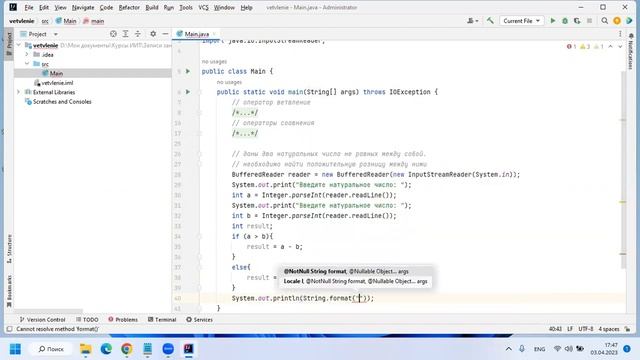Viewport: 640px width, 360px height.
Task: Click src breadcrumb in navigation bar
Action: 45,21
